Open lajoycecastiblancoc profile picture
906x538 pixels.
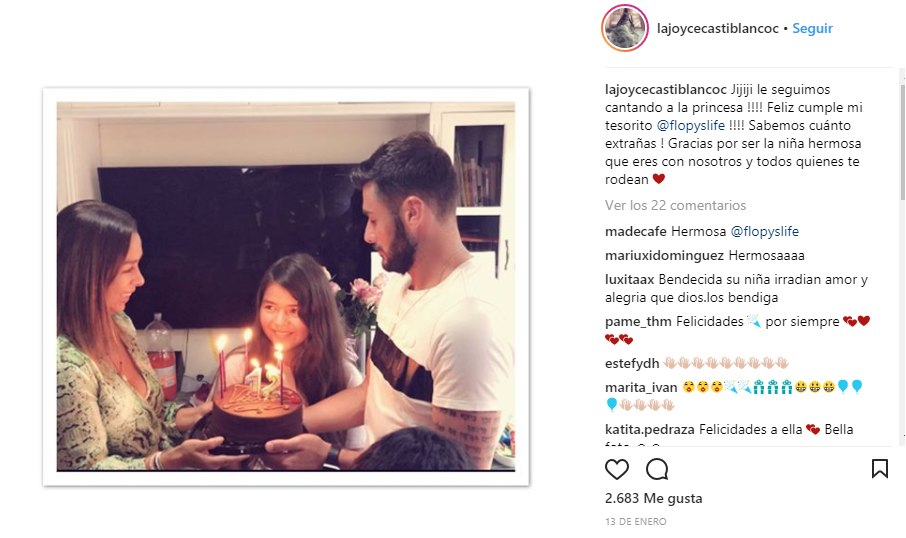click(625, 28)
